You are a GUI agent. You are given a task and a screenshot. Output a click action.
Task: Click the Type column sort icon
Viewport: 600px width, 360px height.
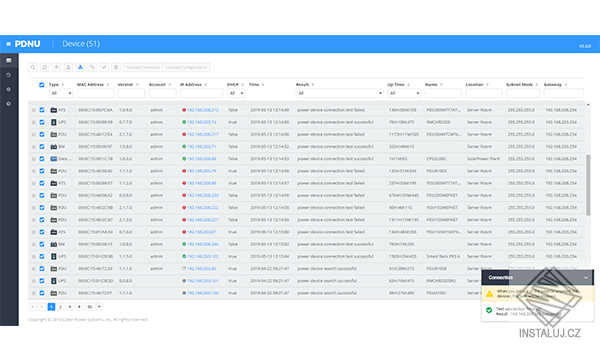point(63,85)
